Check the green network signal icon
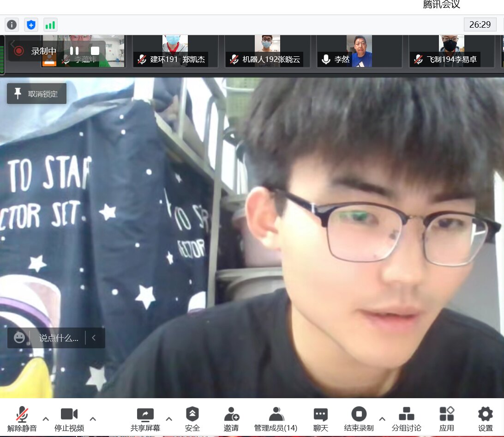This screenshot has width=504, height=437. coord(50,24)
